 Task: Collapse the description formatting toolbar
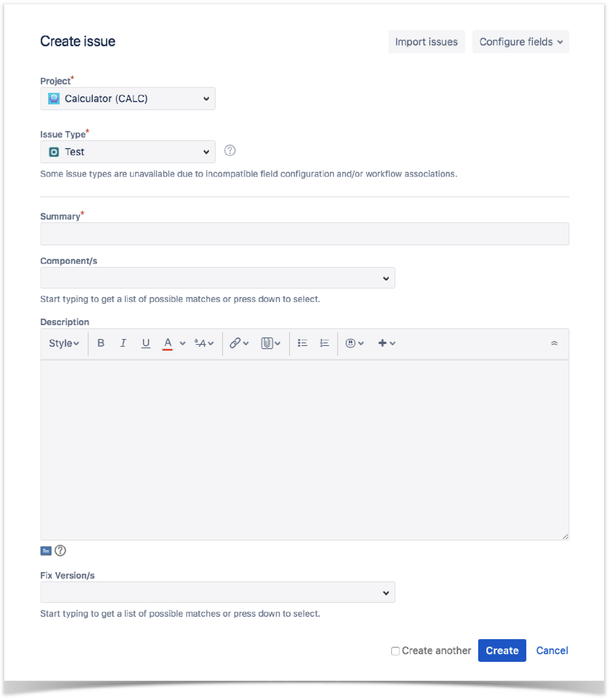coord(554,343)
